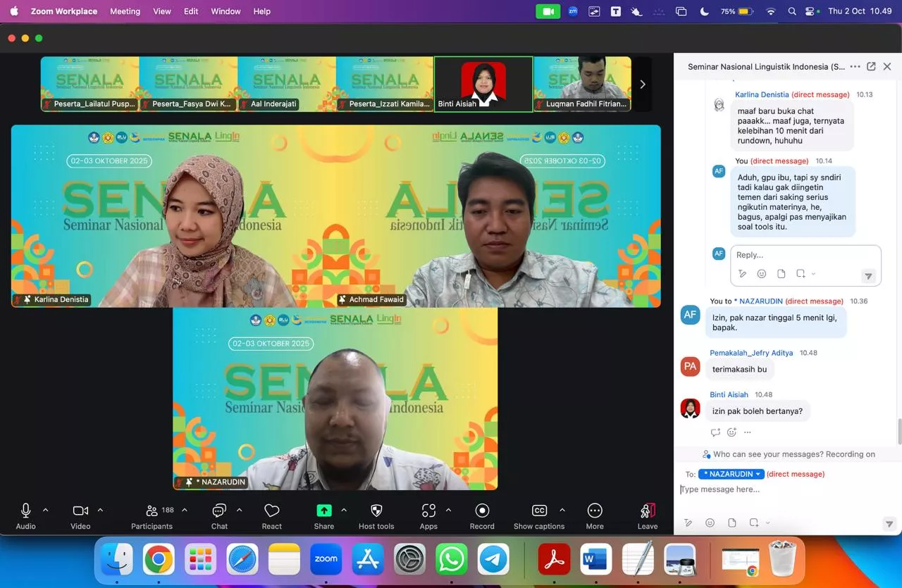Launch Google Chrome from the Dock

coord(159,560)
